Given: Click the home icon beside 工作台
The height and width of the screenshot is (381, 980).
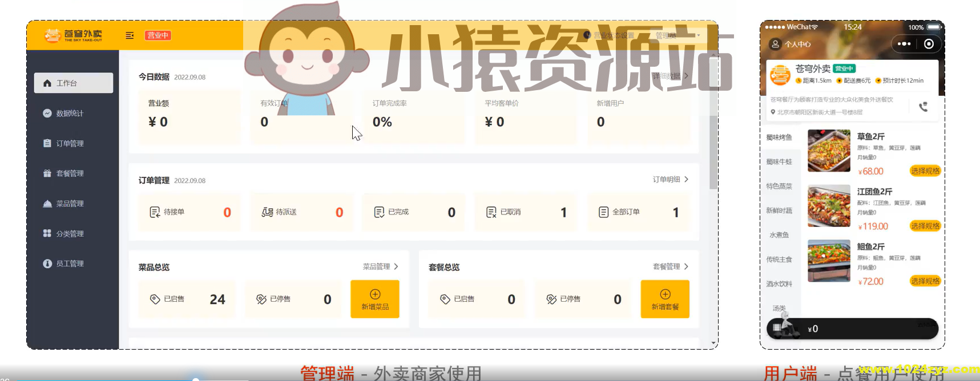Looking at the screenshot, I should (x=47, y=83).
